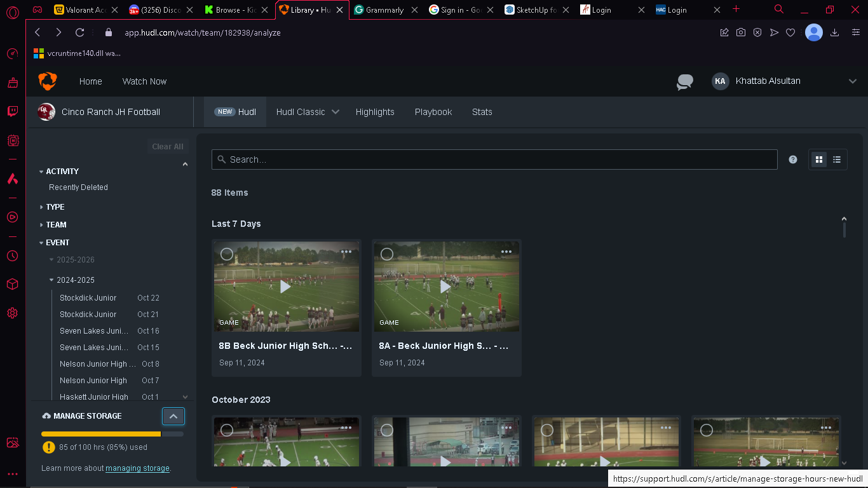Filter by Recently Deleted

pos(78,187)
